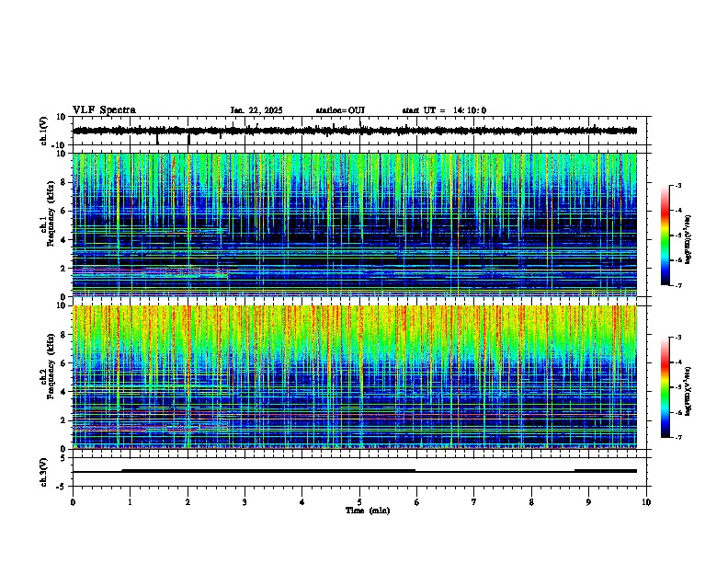Viewport: 728px width, 563px height.
Task: Click the "6" tick on the Time axis
Action: (x=417, y=502)
